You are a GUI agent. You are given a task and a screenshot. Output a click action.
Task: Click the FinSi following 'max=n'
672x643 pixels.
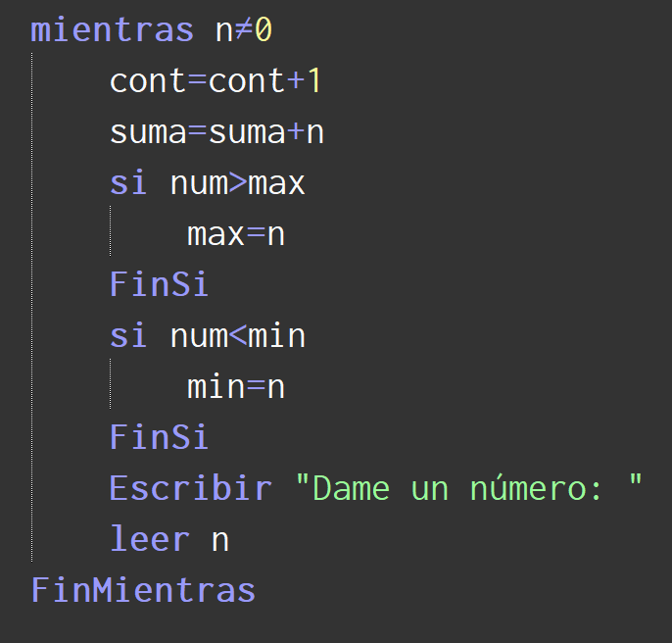click(159, 285)
